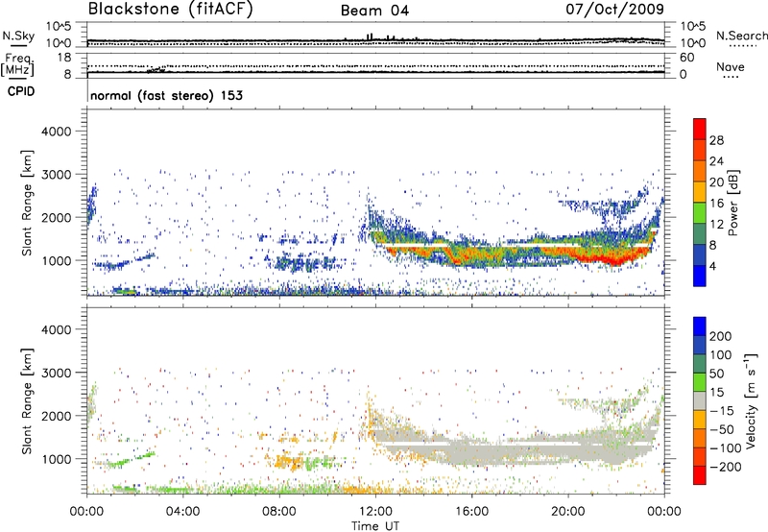The height and width of the screenshot is (532, 768).
Task: Click the "2000" range tick in velocity panel
Action: click(56, 416)
